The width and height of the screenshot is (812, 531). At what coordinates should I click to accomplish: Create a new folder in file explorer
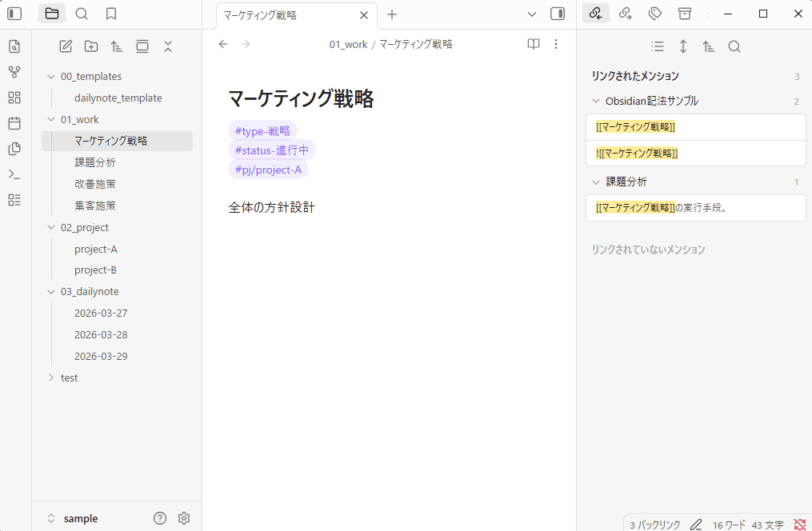[x=91, y=46]
